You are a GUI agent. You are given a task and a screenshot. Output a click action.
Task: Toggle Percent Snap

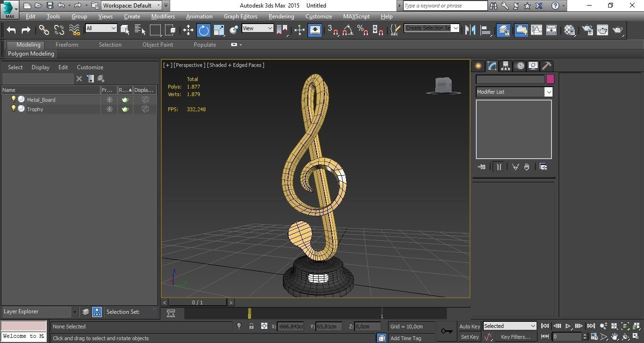click(x=363, y=30)
